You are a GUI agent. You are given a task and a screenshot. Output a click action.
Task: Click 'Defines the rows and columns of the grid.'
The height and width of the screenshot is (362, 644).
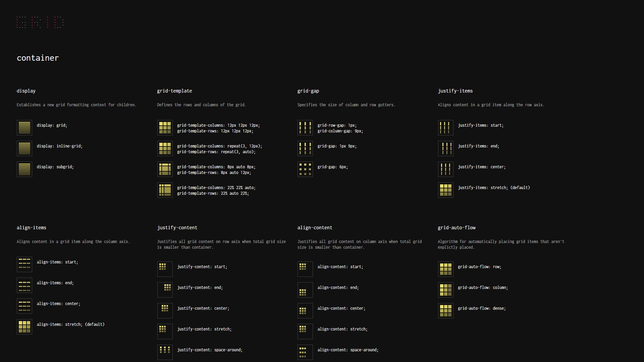(202, 105)
